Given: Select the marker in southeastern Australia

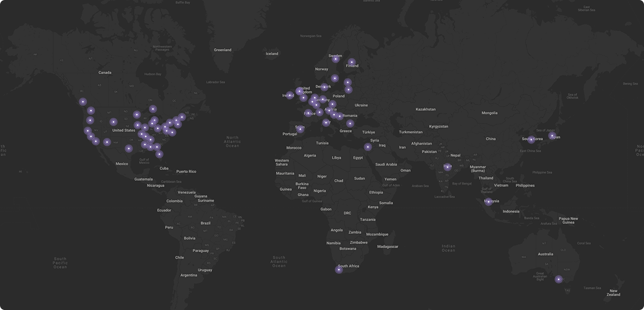Looking at the screenshot, I should coord(558,279).
